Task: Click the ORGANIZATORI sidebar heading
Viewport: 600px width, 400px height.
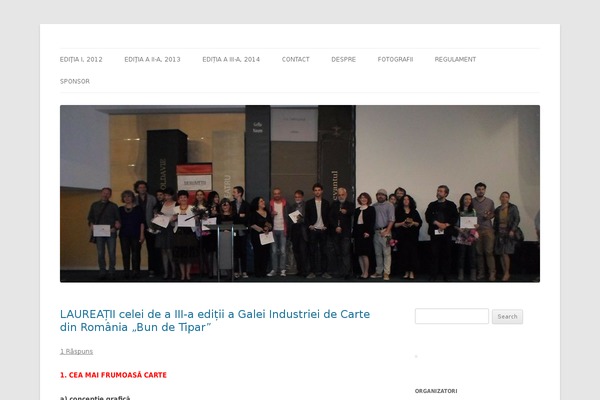Action: click(x=436, y=391)
